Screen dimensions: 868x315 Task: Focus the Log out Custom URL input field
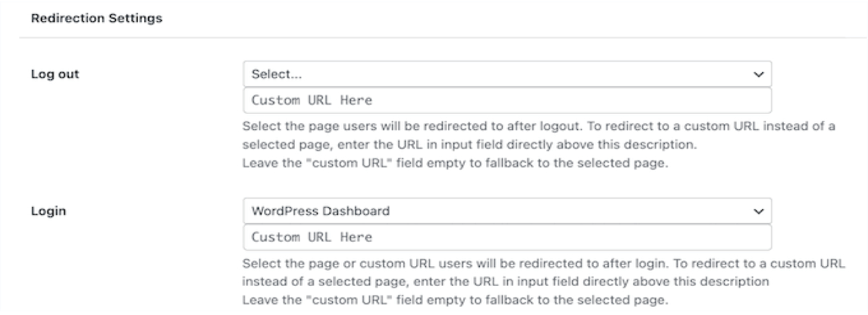506,100
